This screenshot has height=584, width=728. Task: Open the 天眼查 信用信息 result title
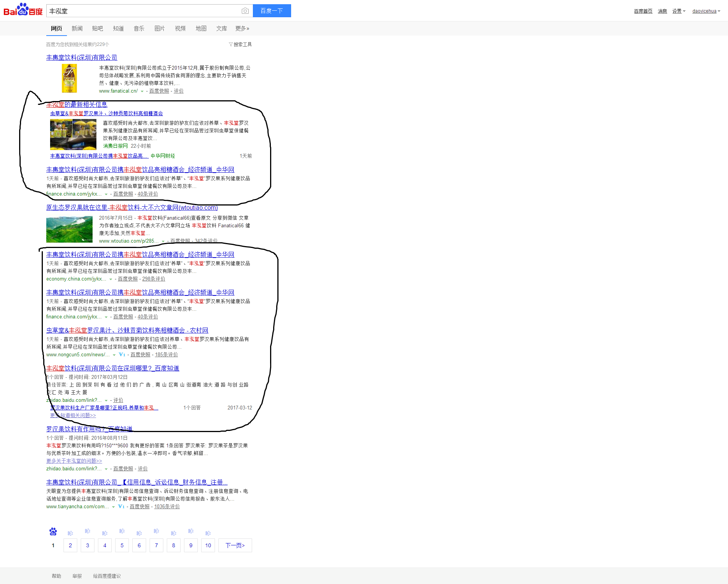137,482
